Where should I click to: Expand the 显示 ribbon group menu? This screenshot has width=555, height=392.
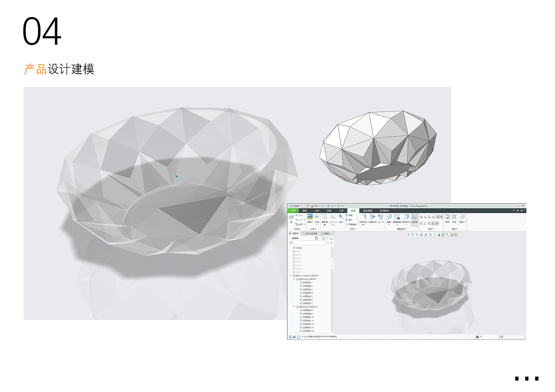(431, 229)
